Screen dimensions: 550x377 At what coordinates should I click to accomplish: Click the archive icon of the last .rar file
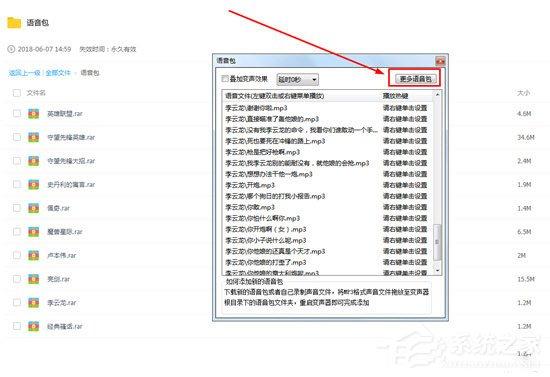click(x=34, y=326)
